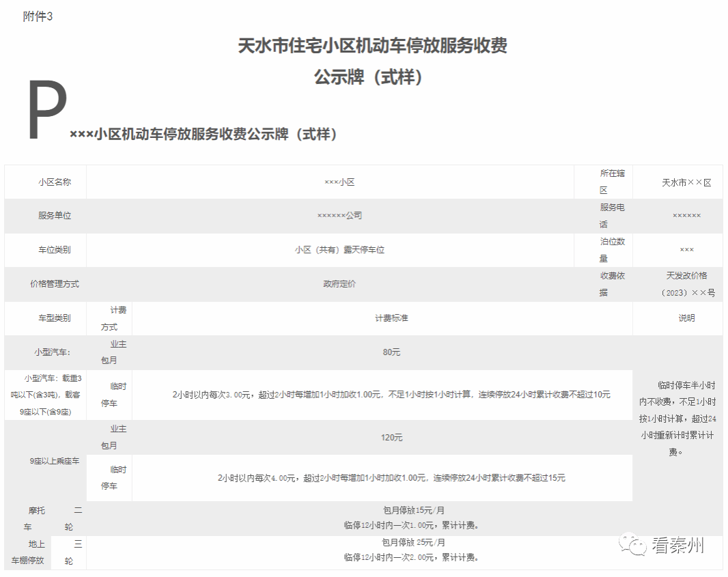Click the ×××小区机动车停放服务收费公示牌 heading
Image resolution: width=728 pixels, height=577 pixels.
(x=204, y=135)
